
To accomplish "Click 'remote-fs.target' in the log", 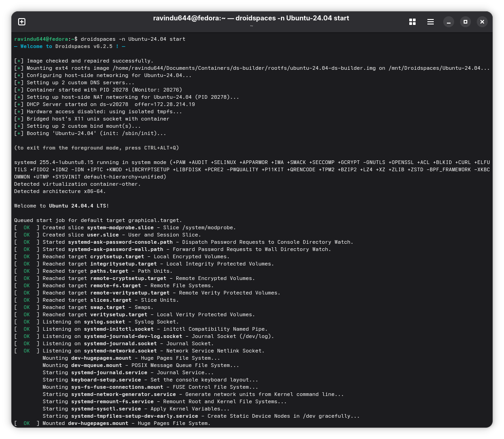I will click(116, 286).
